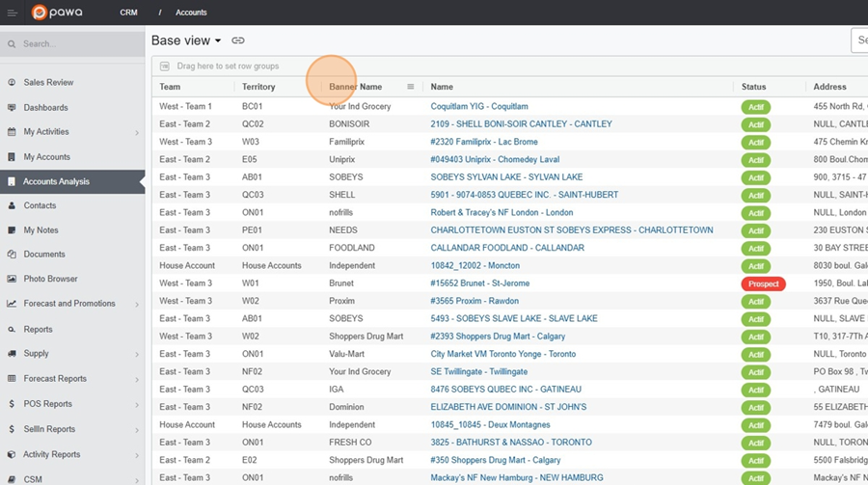Open the Banner Name column menu icon
The image size is (868, 485).
410,87
